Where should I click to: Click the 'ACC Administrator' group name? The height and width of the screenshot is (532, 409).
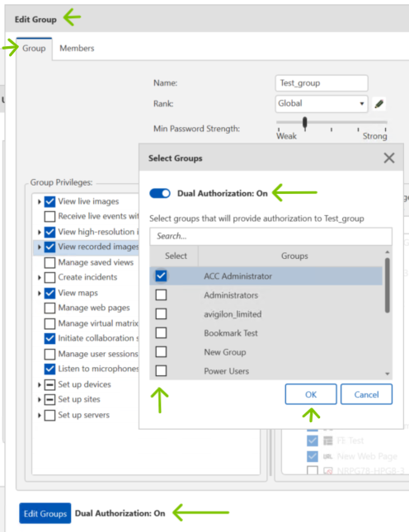coord(237,276)
